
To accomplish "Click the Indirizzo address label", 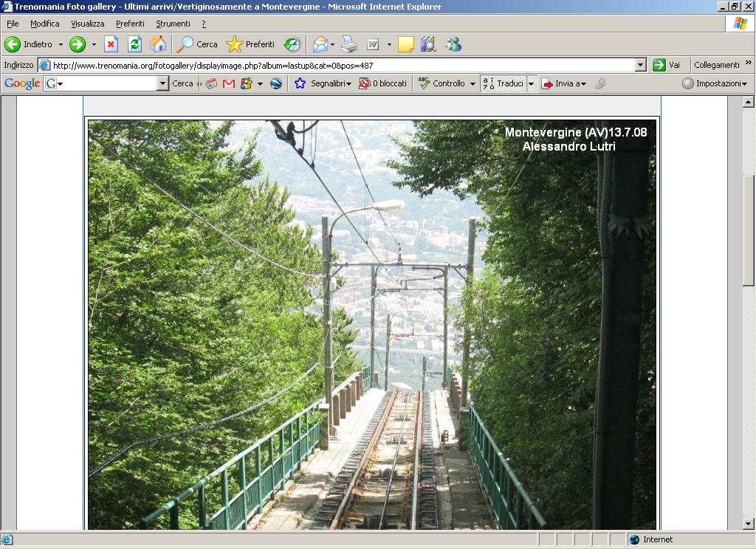I will (x=18, y=65).
